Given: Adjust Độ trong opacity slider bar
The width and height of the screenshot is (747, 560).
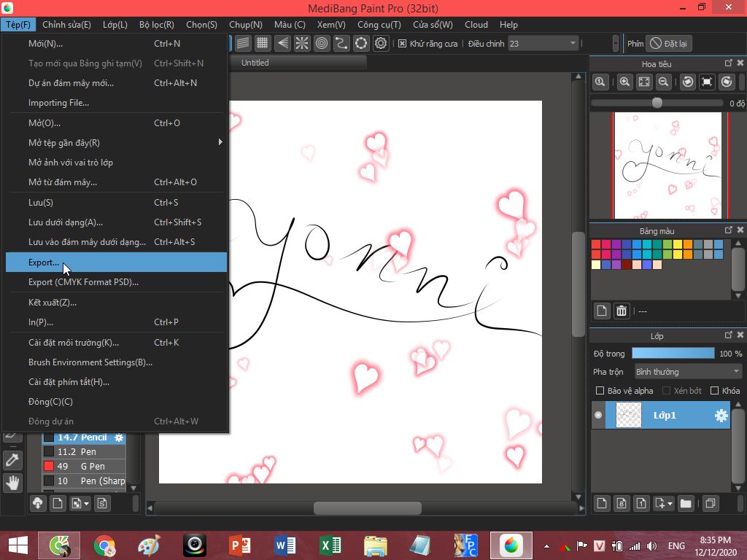Looking at the screenshot, I should [673, 353].
